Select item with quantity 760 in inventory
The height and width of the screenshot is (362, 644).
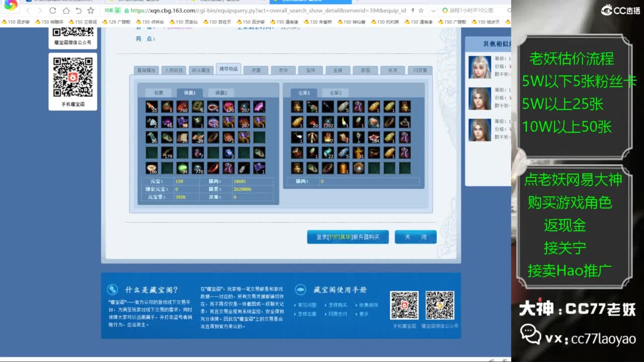182,107
